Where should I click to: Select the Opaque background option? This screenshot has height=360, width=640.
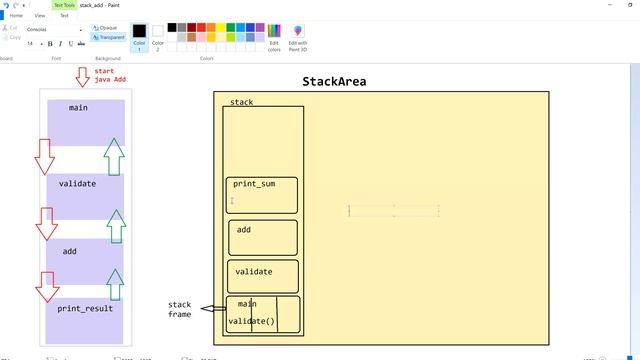tap(105, 28)
